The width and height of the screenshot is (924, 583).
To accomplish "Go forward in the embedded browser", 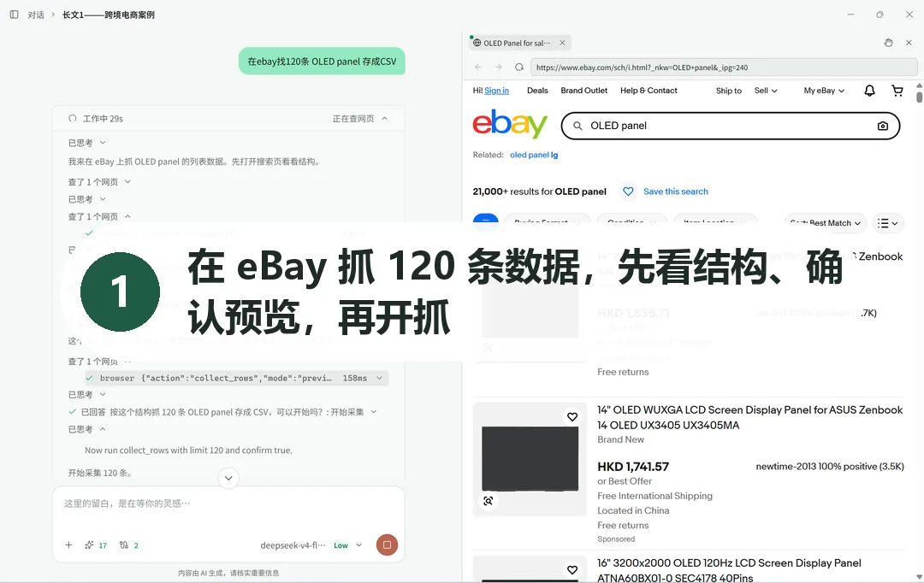I will coord(499,68).
